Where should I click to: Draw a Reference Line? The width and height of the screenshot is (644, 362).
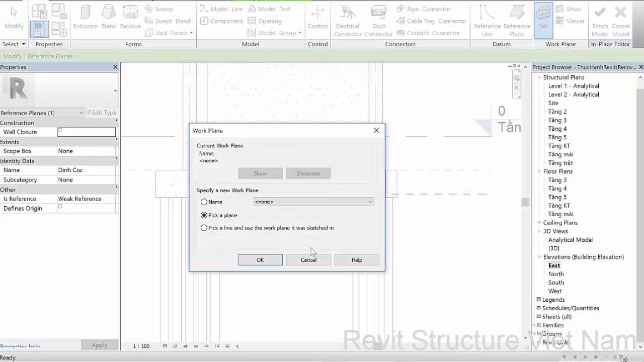click(x=487, y=20)
